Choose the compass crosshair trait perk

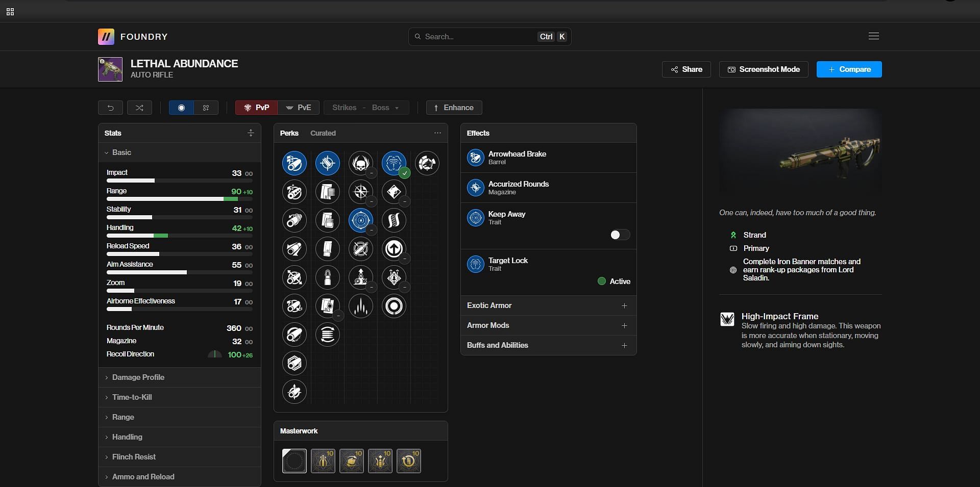[x=361, y=192]
